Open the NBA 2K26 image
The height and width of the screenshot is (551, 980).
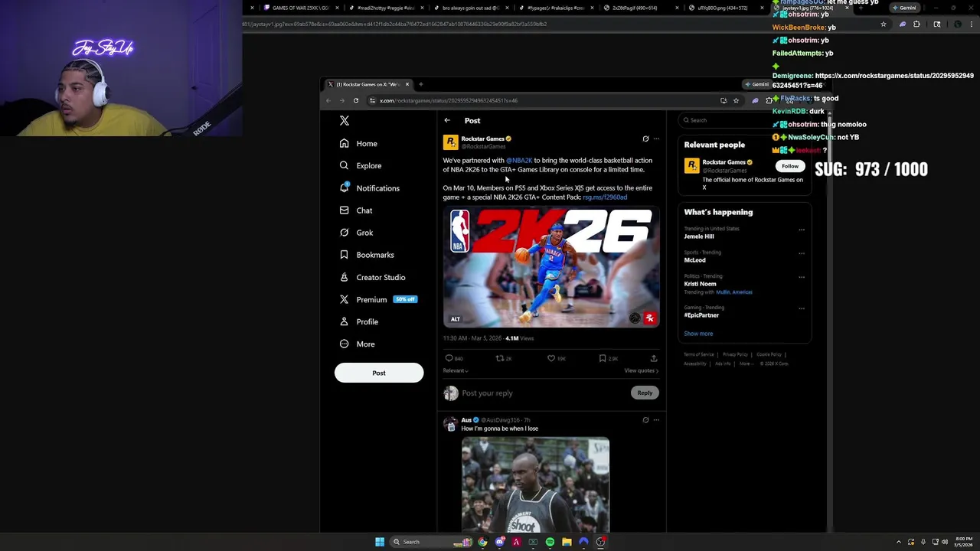[551, 267]
